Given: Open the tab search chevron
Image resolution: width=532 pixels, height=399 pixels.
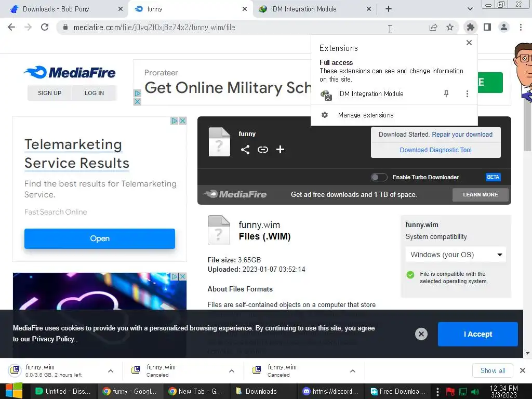Looking at the screenshot, I should [x=470, y=9].
